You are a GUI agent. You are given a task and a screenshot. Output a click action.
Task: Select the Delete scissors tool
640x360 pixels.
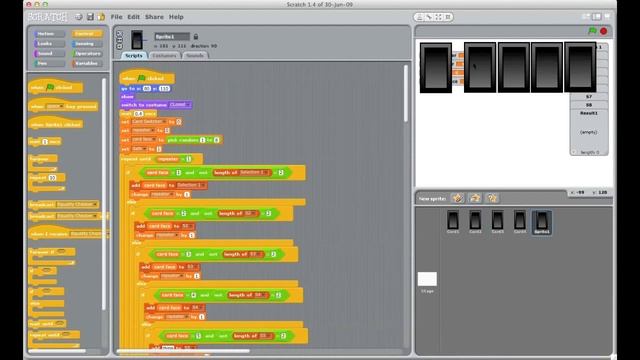pos(429,17)
